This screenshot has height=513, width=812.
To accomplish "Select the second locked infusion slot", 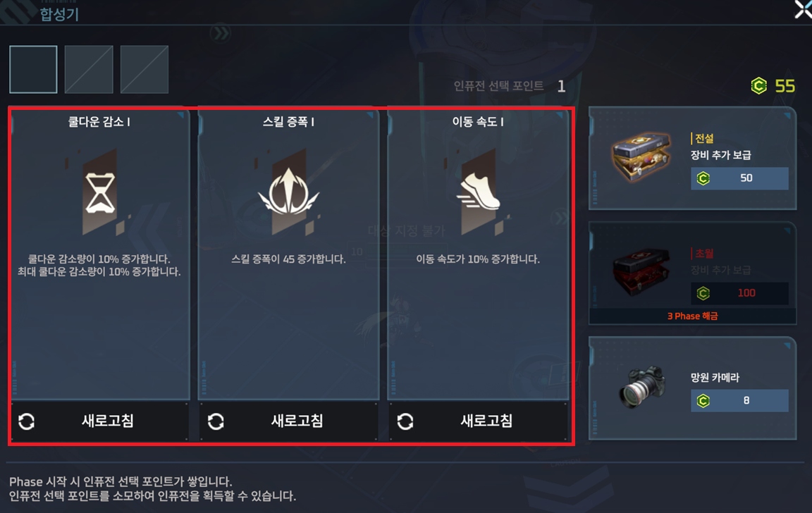I will pos(89,69).
